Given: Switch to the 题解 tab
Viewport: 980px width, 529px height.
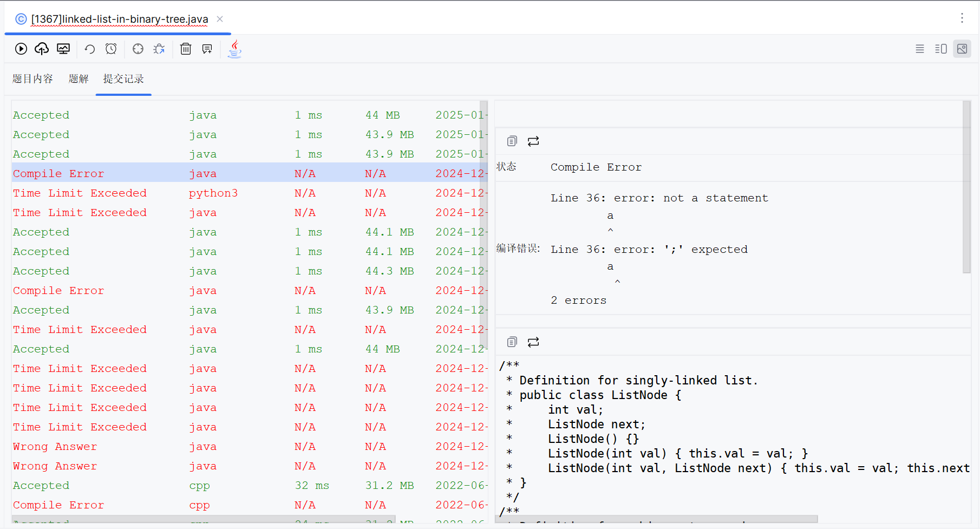Looking at the screenshot, I should click(x=79, y=79).
